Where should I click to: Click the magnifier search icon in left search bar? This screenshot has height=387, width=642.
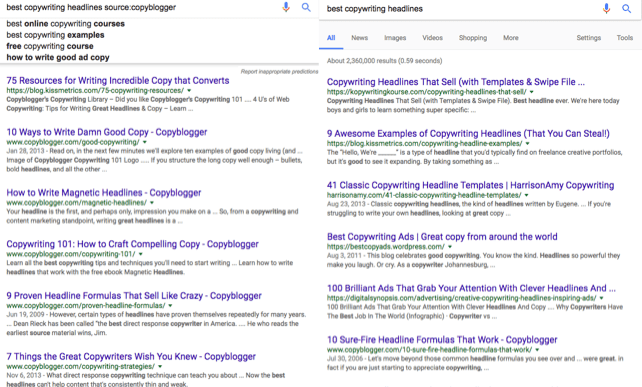tap(306, 7)
